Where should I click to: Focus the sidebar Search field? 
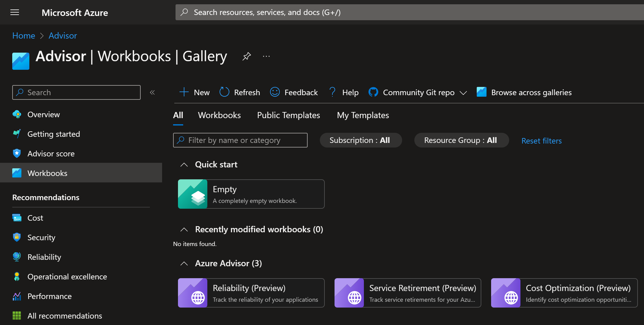pyautogui.click(x=76, y=92)
